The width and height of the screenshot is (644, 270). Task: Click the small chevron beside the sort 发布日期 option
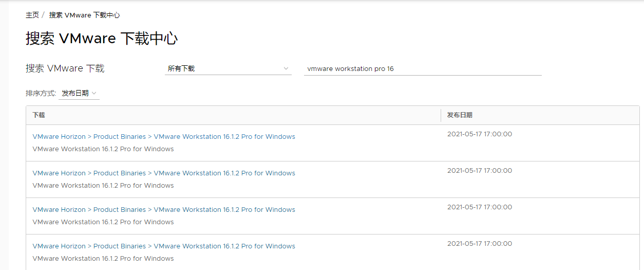94,93
